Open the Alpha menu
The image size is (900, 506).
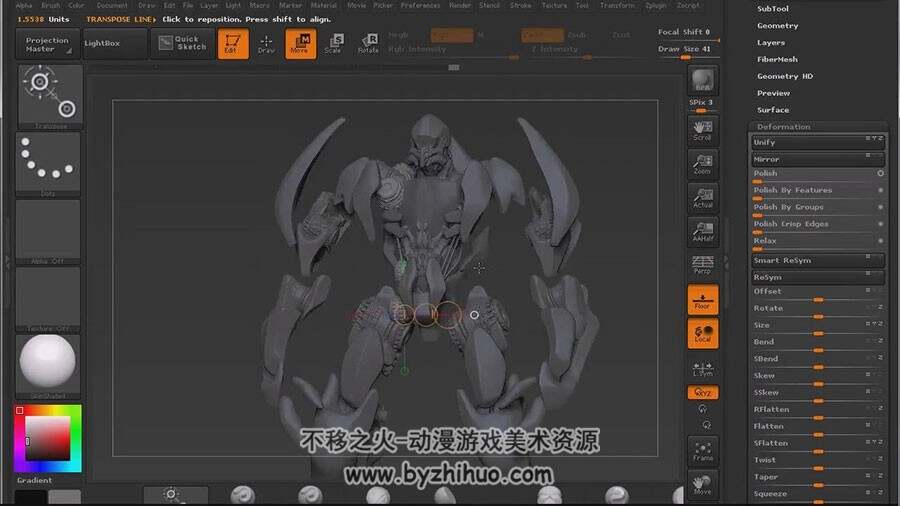click(24, 5)
